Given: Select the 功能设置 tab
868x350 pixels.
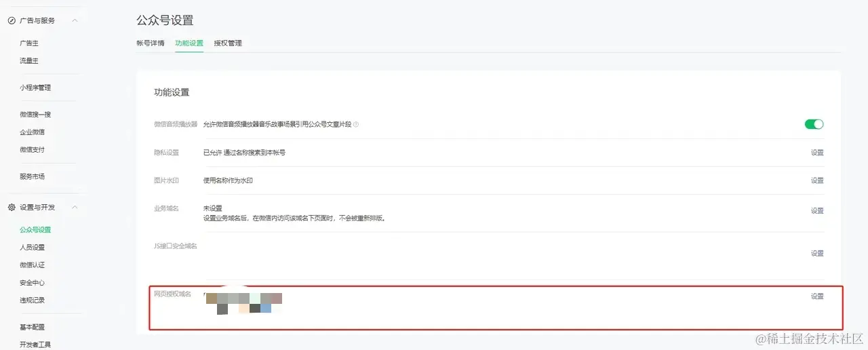Looking at the screenshot, I should coord(189,43).
